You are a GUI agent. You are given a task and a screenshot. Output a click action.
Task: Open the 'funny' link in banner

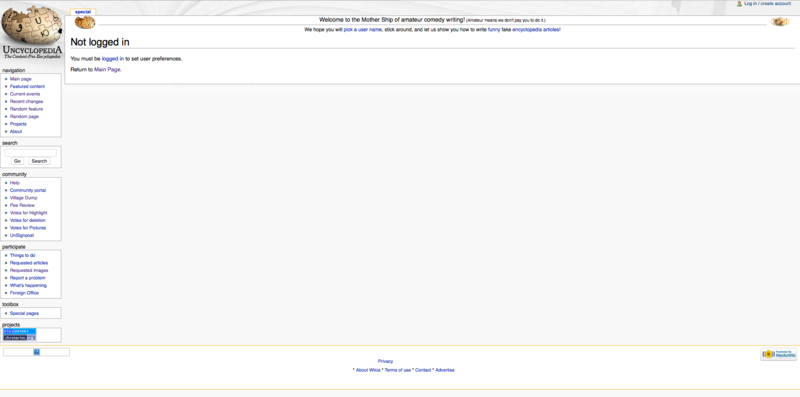(x=494, y=30)
